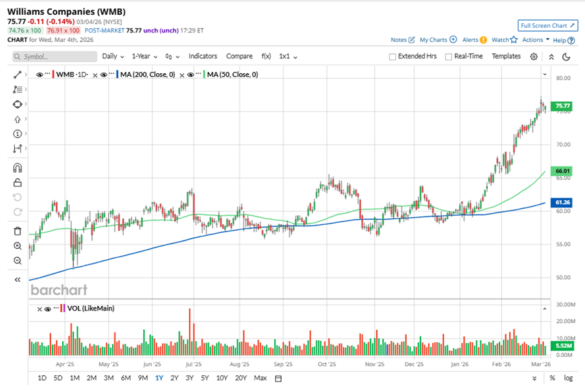Screen dimensions: 585x392
Task: Zoom out using the magnifier minus icon
Action: (17, 260)
